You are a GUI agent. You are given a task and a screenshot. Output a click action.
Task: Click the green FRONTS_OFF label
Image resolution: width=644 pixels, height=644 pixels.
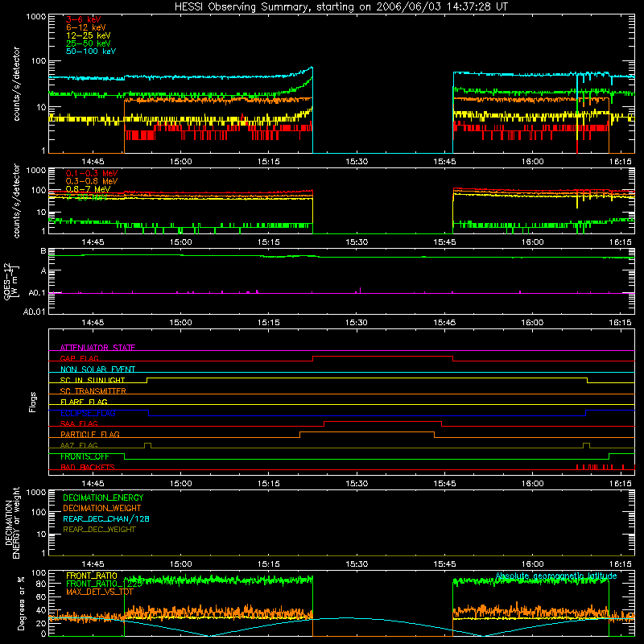pos(85,456)
